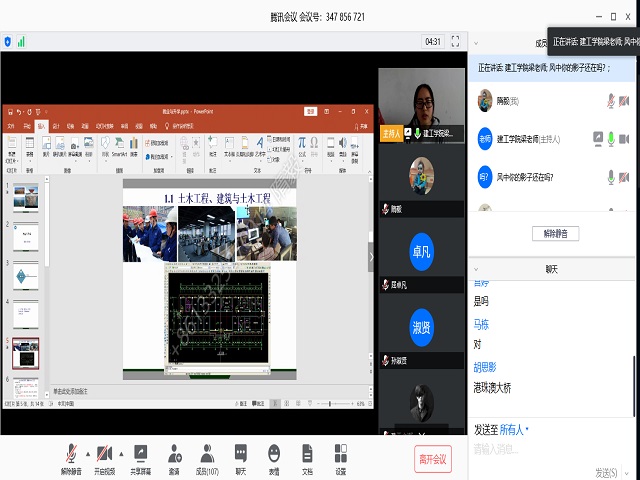Click the fullscreen icon beside the timer
Image resolution: width=640 pixels, height=480 pixels.
[455, 41]
